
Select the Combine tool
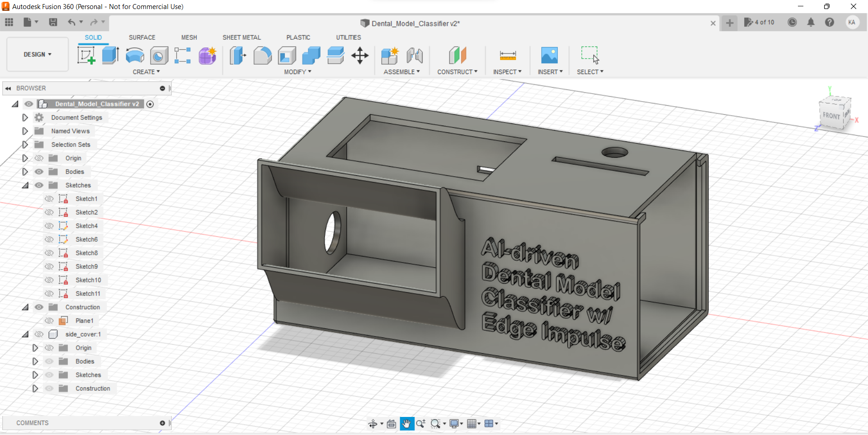coord(311,56)
